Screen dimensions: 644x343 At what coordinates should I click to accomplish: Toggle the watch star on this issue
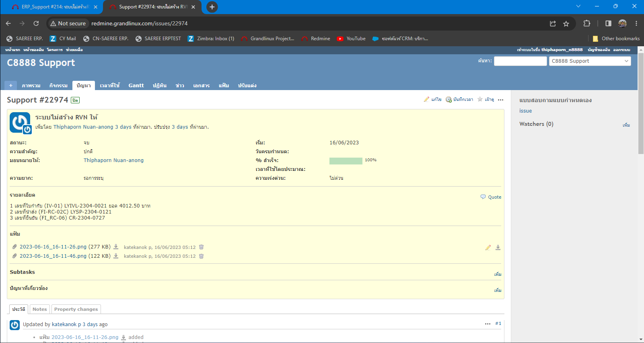pos(480,99)
